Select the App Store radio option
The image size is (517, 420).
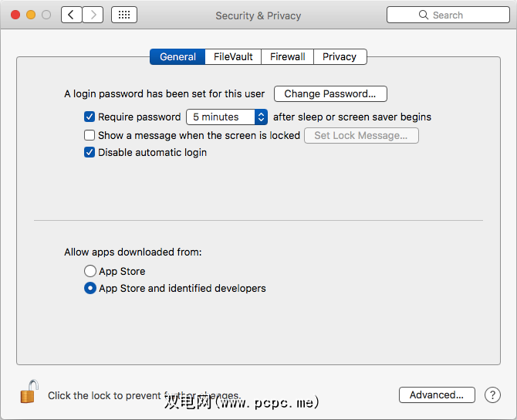(90, 271)
